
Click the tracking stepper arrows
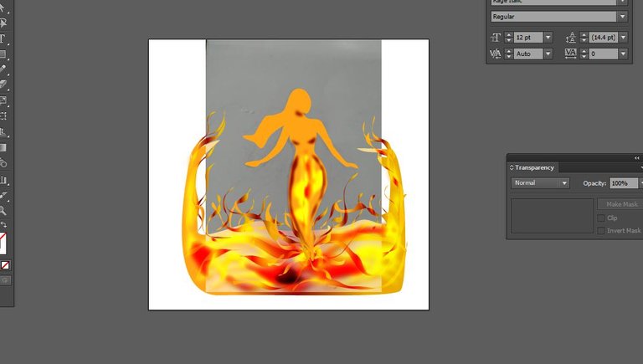pos(584,54)
